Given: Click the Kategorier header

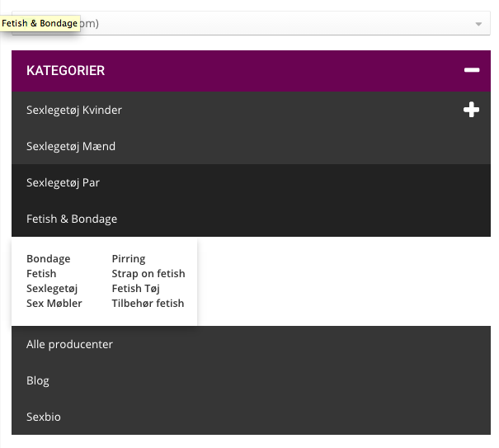Looking at the screenshot, I should point(66,71).
